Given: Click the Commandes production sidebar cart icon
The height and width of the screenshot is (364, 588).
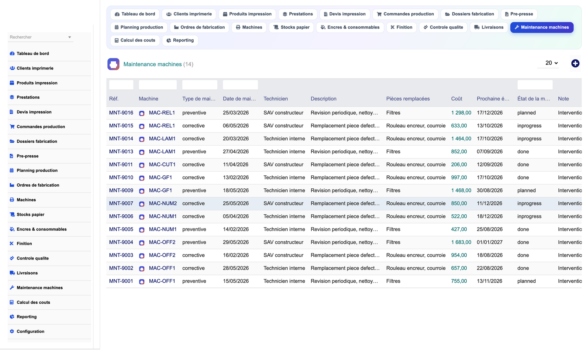Looking at the screenshot, I should tap(12, 127).
